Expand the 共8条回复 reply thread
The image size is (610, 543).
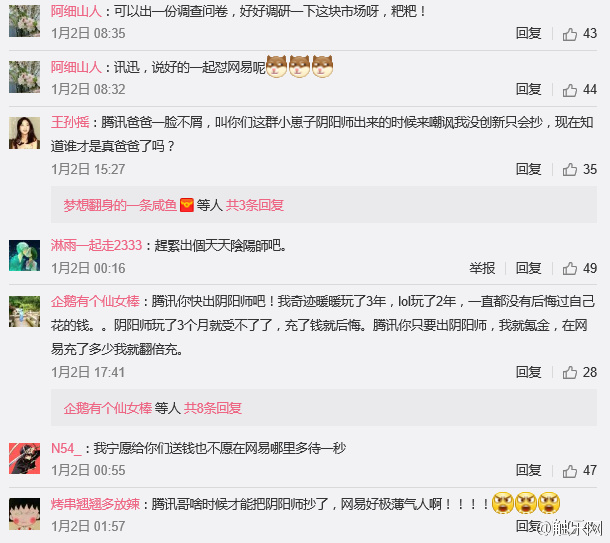pos(213,408)
